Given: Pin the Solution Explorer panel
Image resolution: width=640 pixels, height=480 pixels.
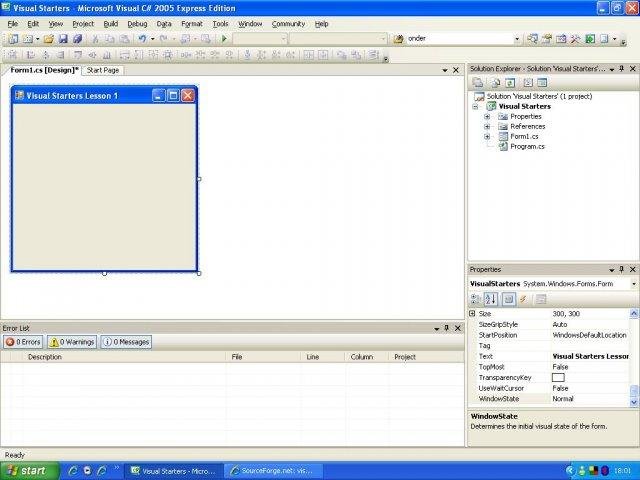Looking at the screenshot, I should click(622, 69).
